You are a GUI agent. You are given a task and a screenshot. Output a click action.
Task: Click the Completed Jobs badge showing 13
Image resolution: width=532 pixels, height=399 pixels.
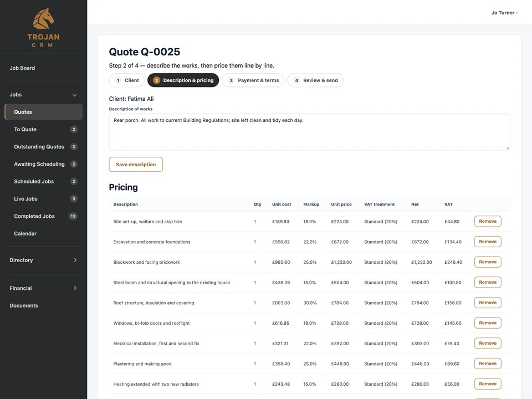click(73, 216)
